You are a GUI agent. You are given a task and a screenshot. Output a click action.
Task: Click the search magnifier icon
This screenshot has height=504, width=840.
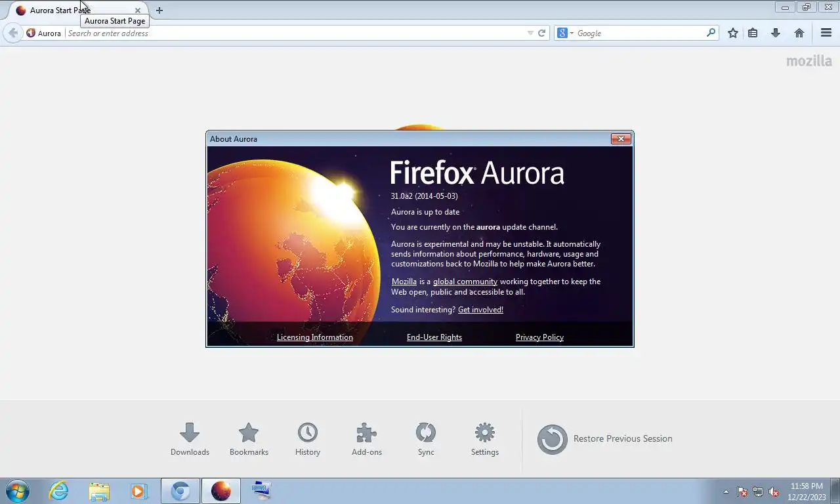711,33
